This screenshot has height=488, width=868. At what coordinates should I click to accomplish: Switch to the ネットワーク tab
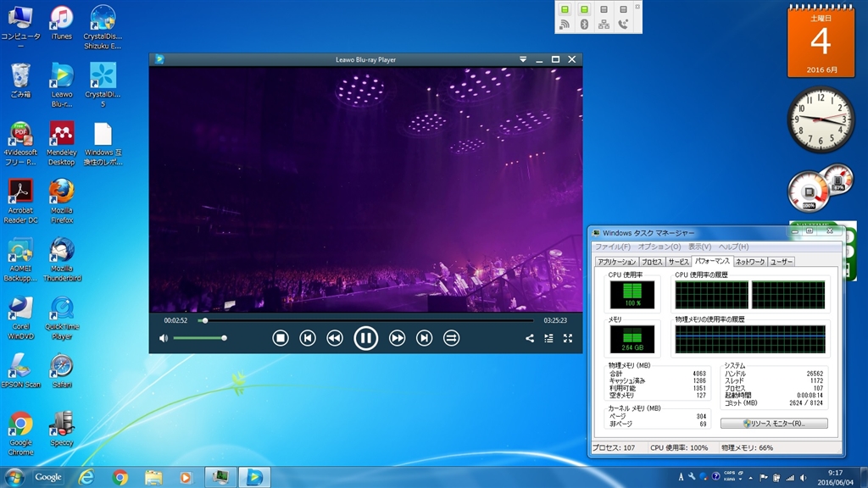(x=749, y=262)
